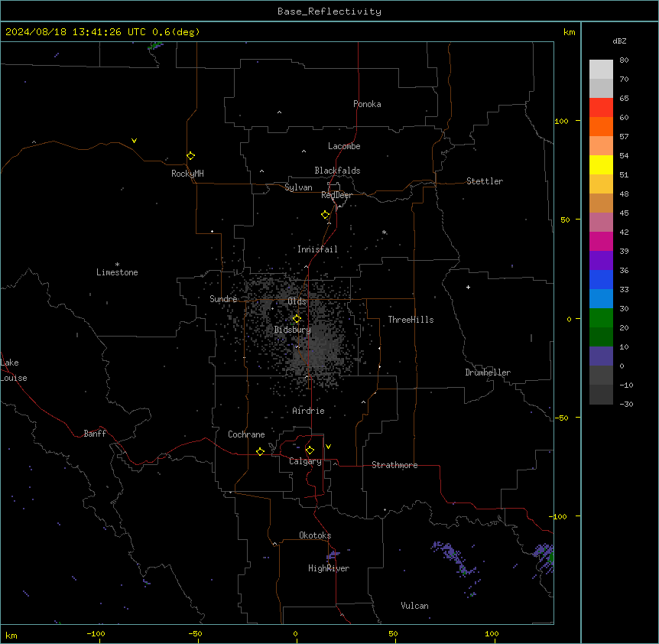The height and width of the screenshot is (644, 659).
Task: Click the Banff label
Action: (x=95, y=434)
